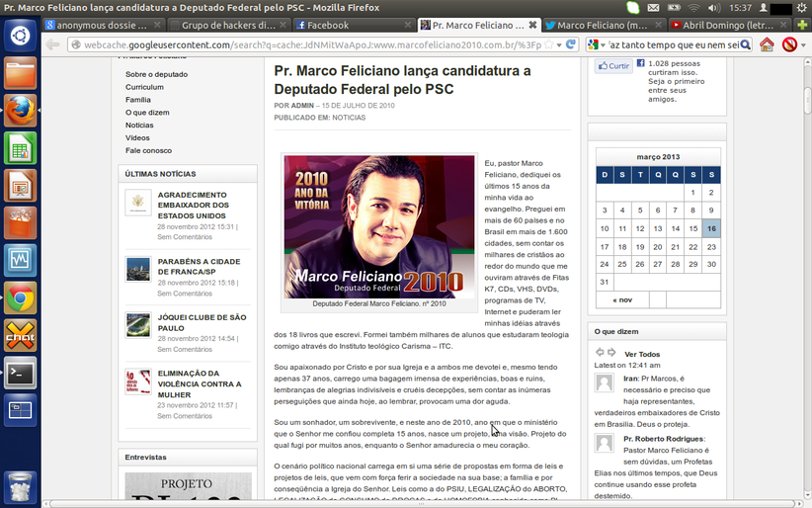Open LibreOffice Calc from the dock
The width and height of the screenshot is (812, 508).
coord(20,148)
